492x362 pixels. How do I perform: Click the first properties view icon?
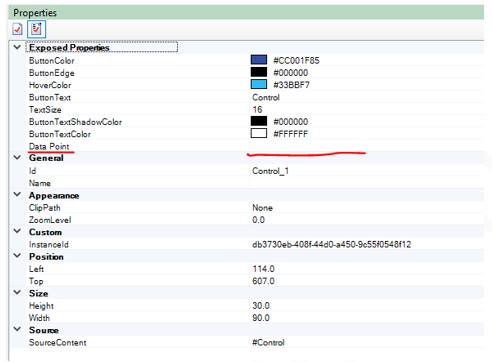17,29
